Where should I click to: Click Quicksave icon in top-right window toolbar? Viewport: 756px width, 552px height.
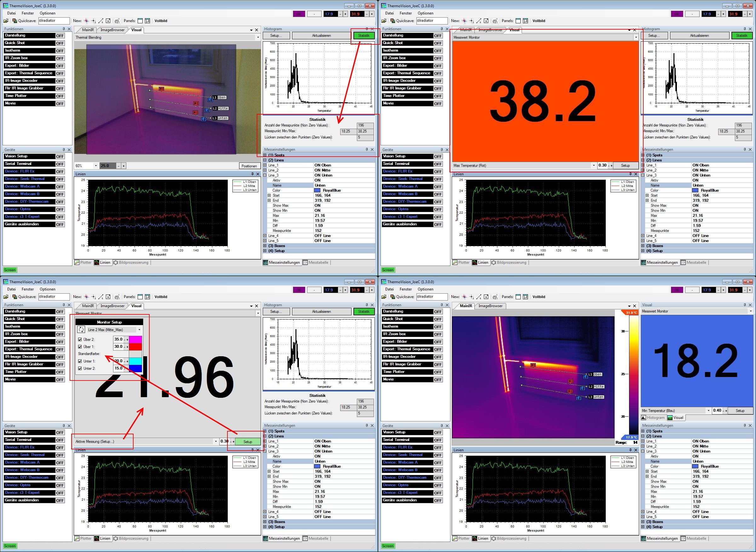[x=392, y=21]
